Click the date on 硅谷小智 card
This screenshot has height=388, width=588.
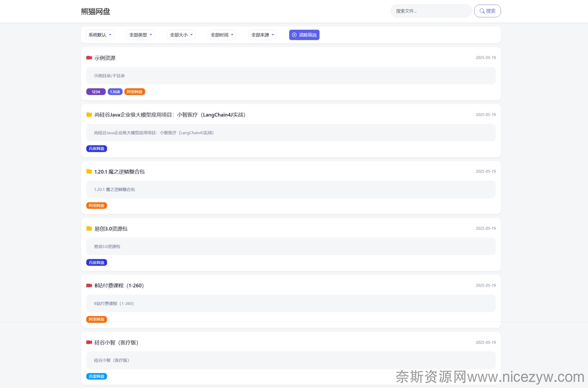tap(486, 343)
